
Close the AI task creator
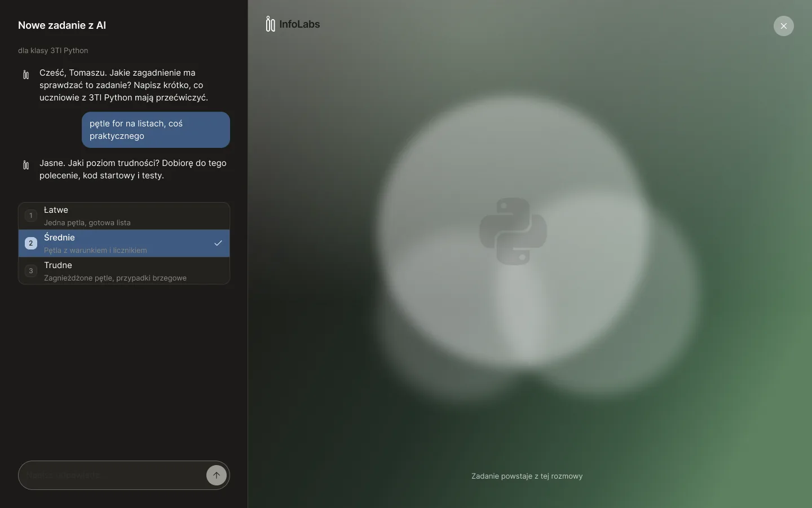pos(784,26)
